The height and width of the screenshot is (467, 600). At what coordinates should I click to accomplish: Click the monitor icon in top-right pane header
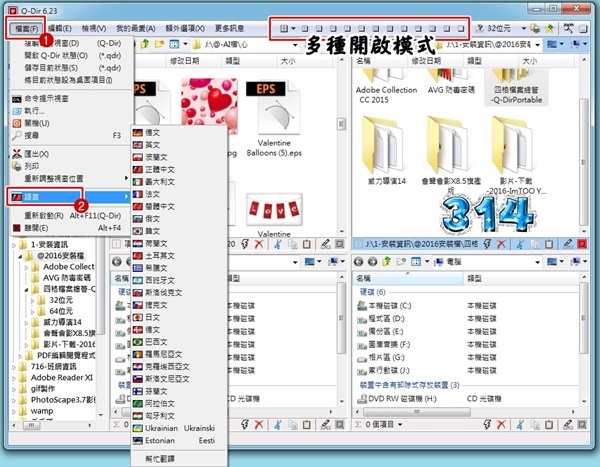tap(551, 44)
